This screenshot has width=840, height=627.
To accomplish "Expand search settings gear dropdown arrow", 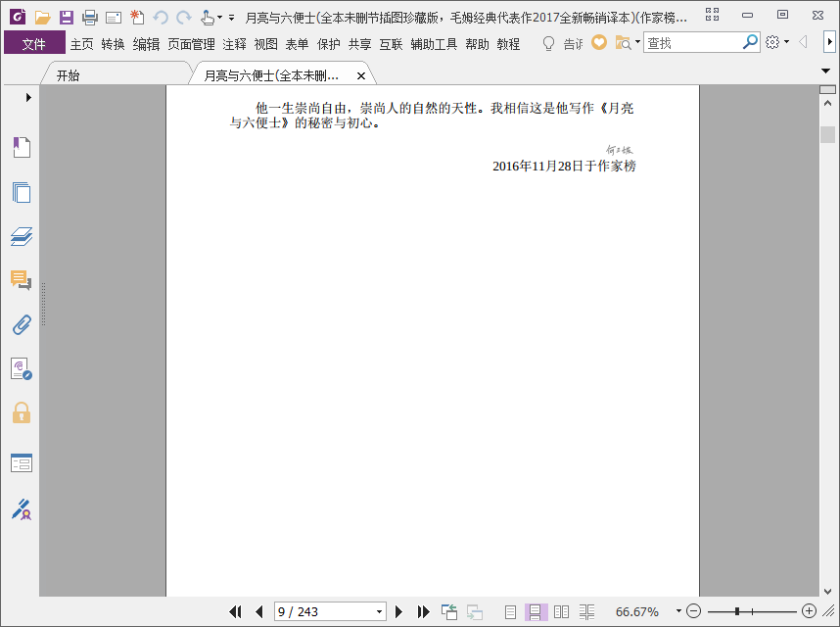I will click(786, 42).
